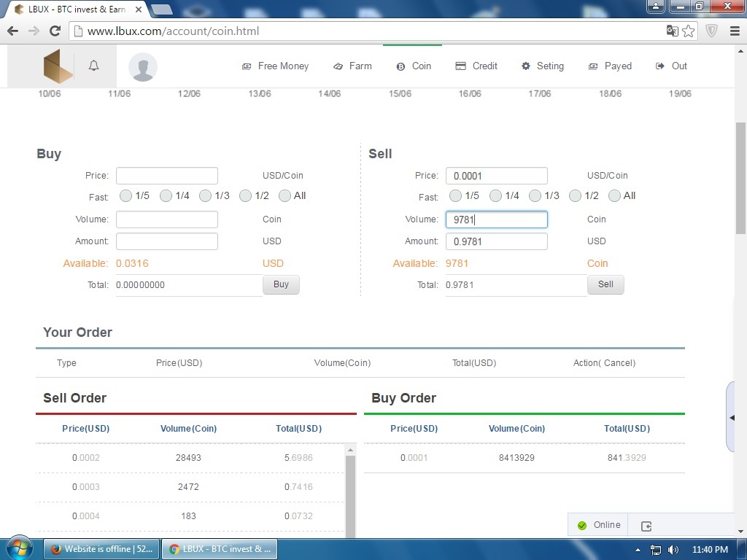Click the Buy button
Viewport: 747px width, 560px height.
(x=281, y=284)
